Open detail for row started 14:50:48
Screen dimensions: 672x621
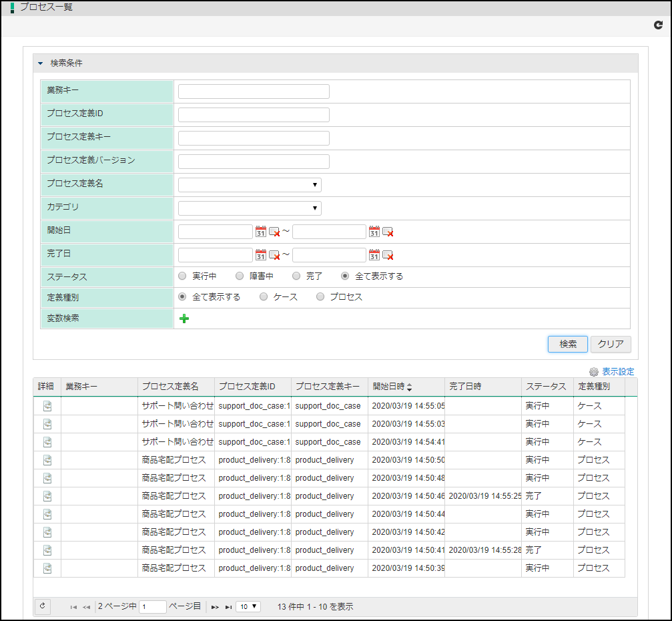pyautogui.click(x=47, y=477)
